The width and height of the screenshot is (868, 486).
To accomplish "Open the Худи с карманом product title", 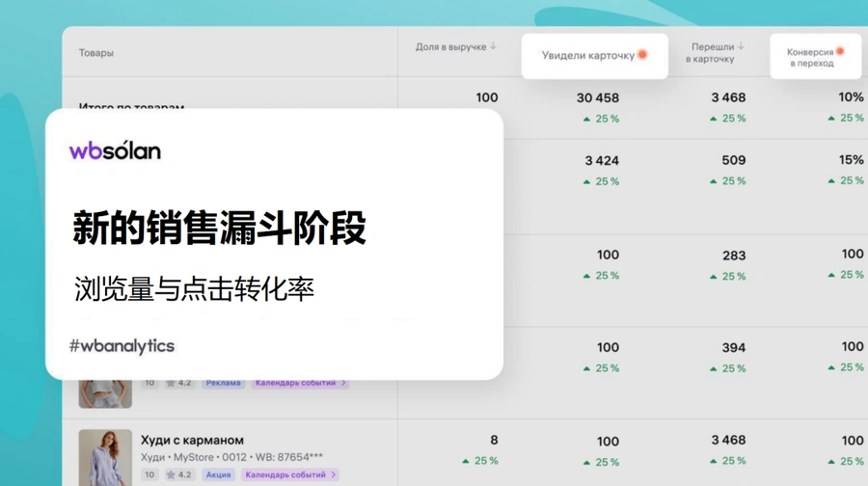I will point(192,440).
